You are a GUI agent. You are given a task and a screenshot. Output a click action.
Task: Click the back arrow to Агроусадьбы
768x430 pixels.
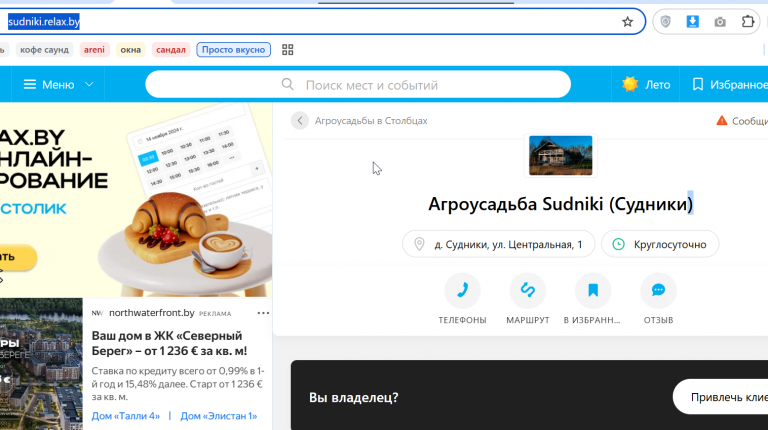pyautogui.click(x=300, y=120)
